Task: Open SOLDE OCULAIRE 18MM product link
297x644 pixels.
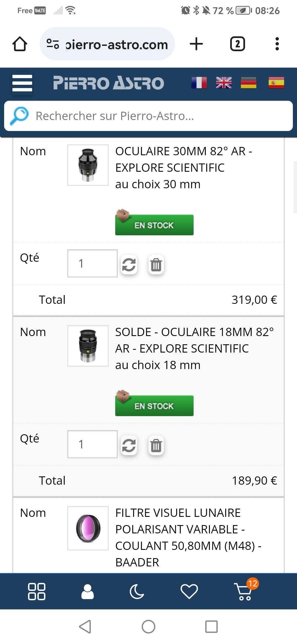Action: [194, 340]
